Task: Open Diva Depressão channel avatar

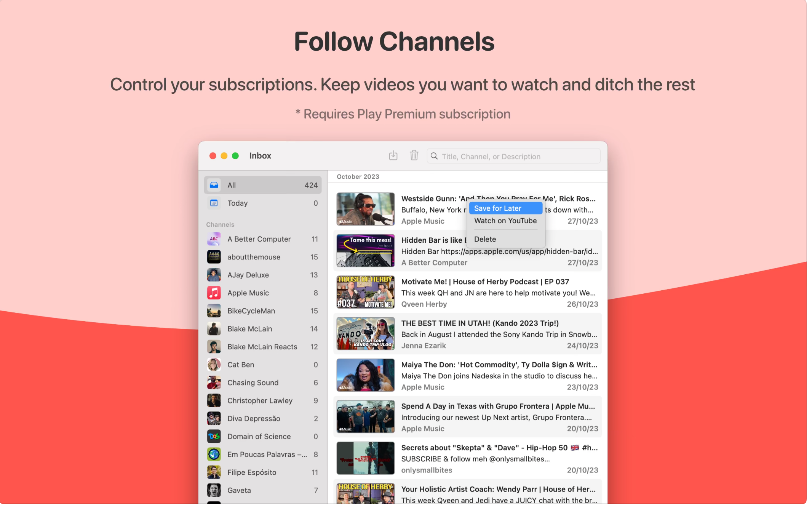Action: tap(214, 418)
